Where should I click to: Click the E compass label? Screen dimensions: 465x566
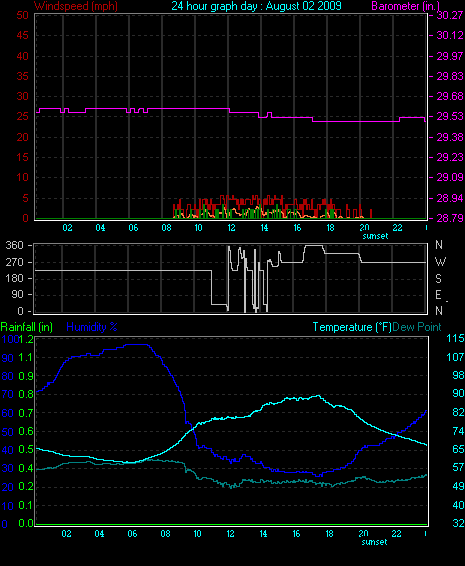[x=438, y=295]
